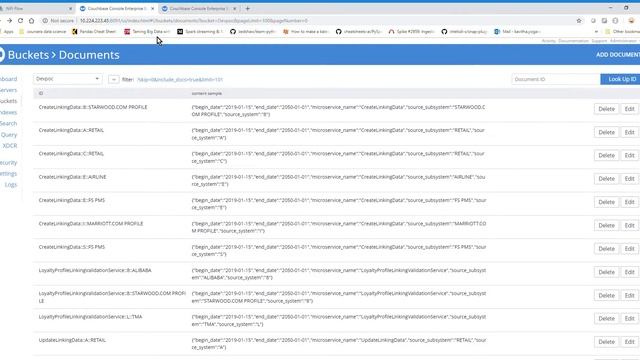Viewport: 640px width, 360px height.
Task: Select ID LoyaltyProfileLinkingValidationService::B::ALIBABA text
Action: pos(95,270)
